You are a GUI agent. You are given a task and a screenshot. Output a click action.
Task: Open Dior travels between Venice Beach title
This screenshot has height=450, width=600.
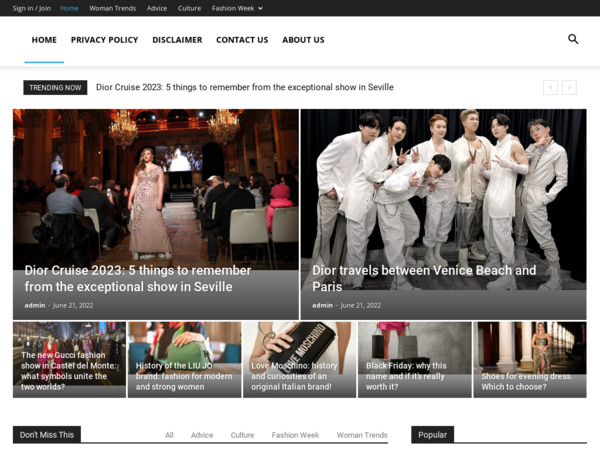click(x=424, y=279)
